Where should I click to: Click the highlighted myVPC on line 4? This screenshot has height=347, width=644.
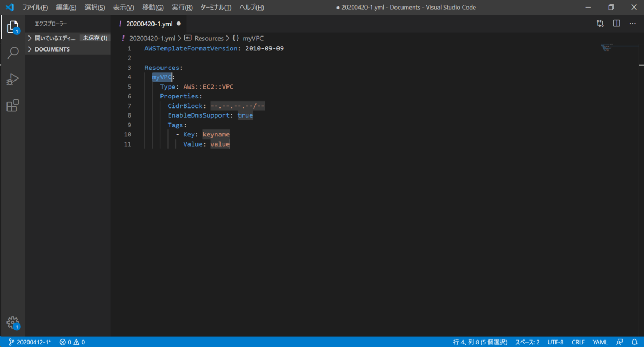coord(162,77)
